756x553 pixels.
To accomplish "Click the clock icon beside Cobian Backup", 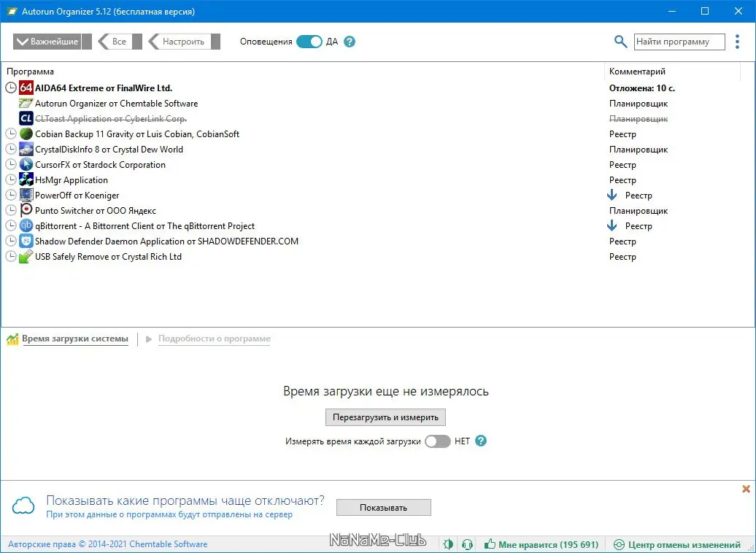I will click(11, 134).
